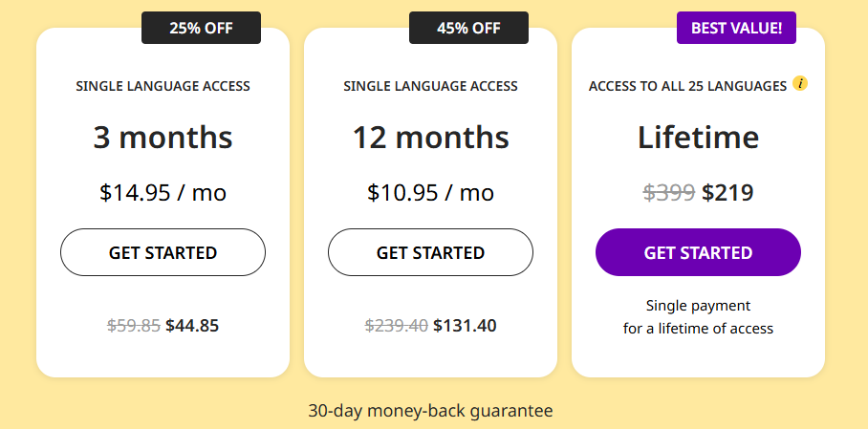Click the crossed-out $399 price
Image resolution: width=868 pixels, height=429 pixels.
tap(669, 193)
